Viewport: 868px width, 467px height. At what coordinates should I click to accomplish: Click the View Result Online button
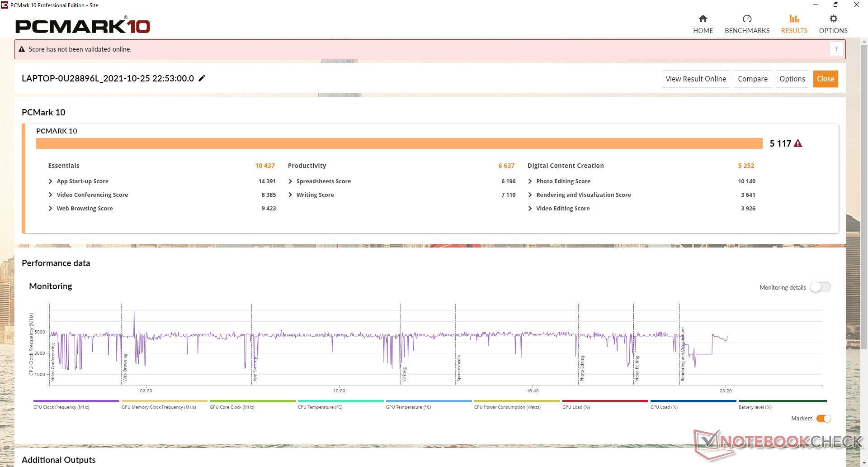695,79
